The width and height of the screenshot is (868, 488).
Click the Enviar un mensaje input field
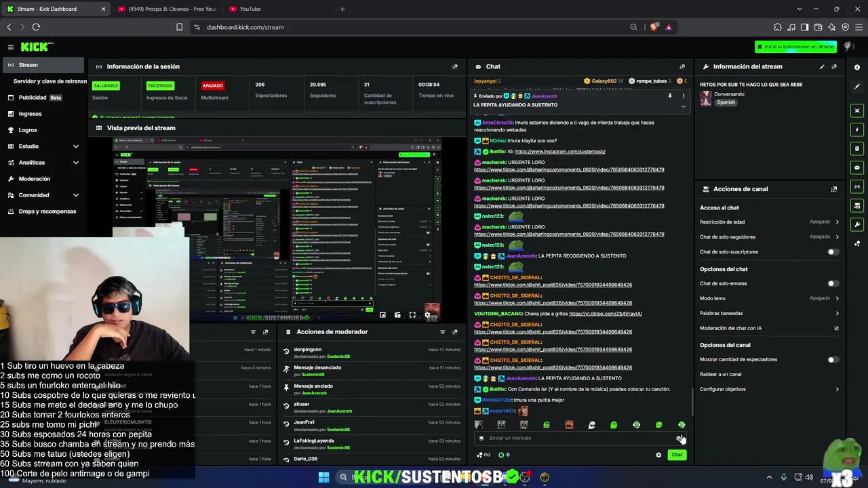point(580,438)
